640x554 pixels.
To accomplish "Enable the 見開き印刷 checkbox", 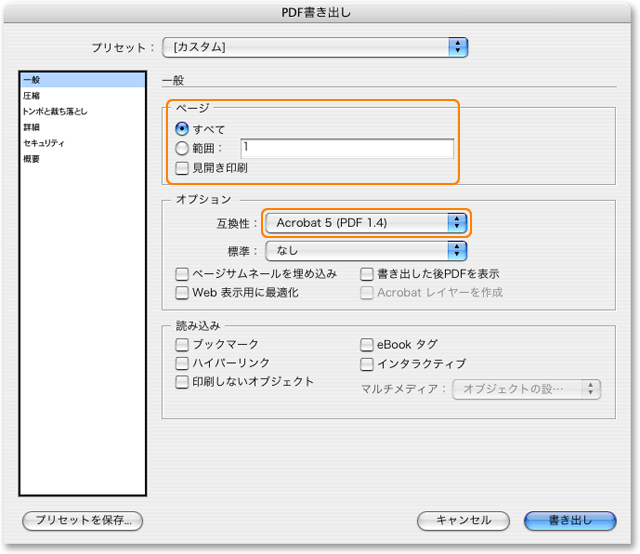I will click(x=182, y=168).
